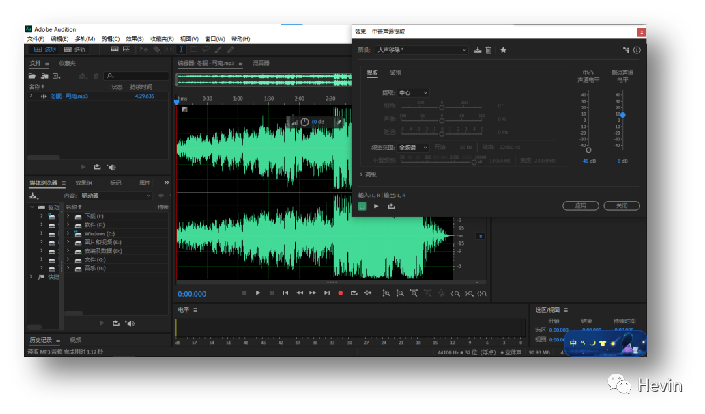Viewport: 705px width, 414px height.
Task: Click the Files panel search field
Action: [x=136, y=76]
